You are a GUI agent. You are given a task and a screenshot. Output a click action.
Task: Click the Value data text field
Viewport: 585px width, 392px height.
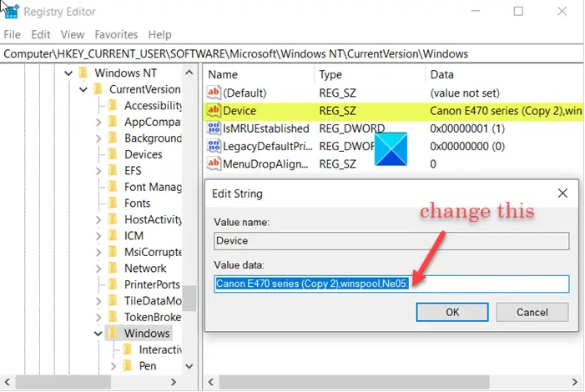pos(391,284)
